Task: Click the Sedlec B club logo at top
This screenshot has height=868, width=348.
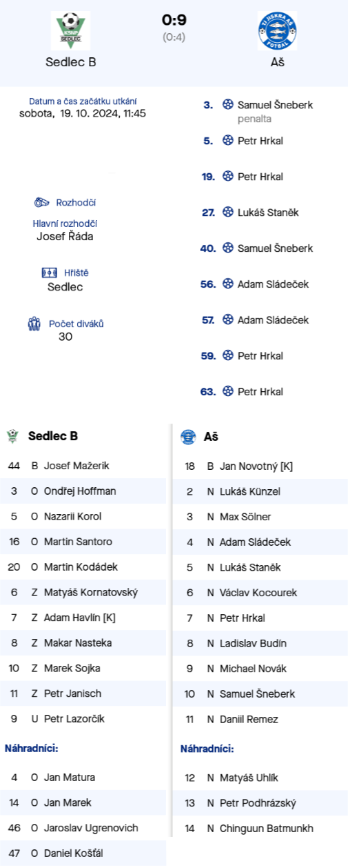Action: [x=70, y=30]
